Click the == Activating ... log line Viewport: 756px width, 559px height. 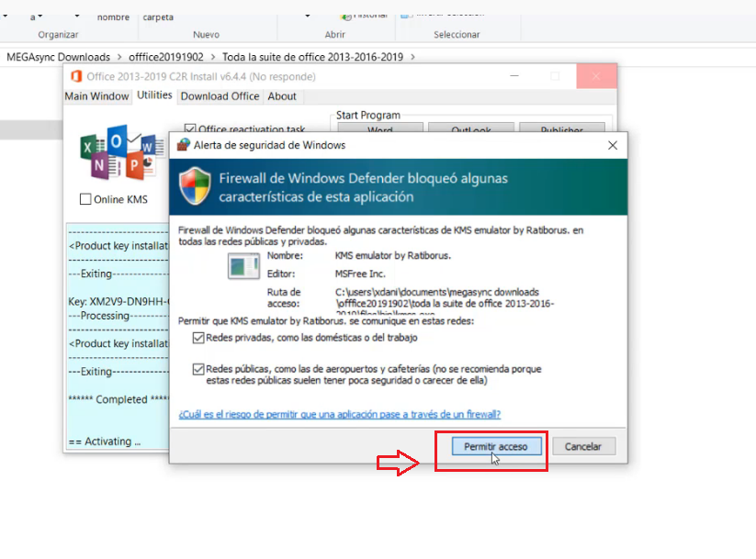coord(105,441)
